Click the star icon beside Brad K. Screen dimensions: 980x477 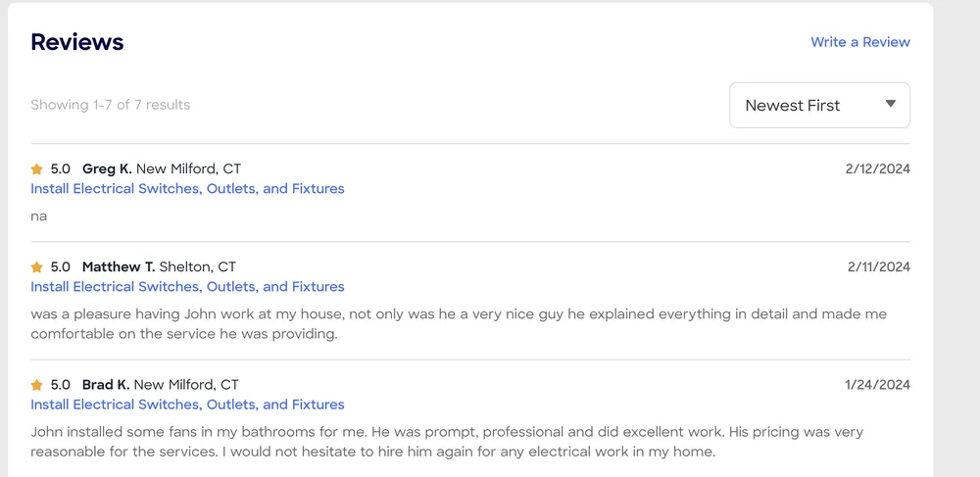(x=37, y=385)
